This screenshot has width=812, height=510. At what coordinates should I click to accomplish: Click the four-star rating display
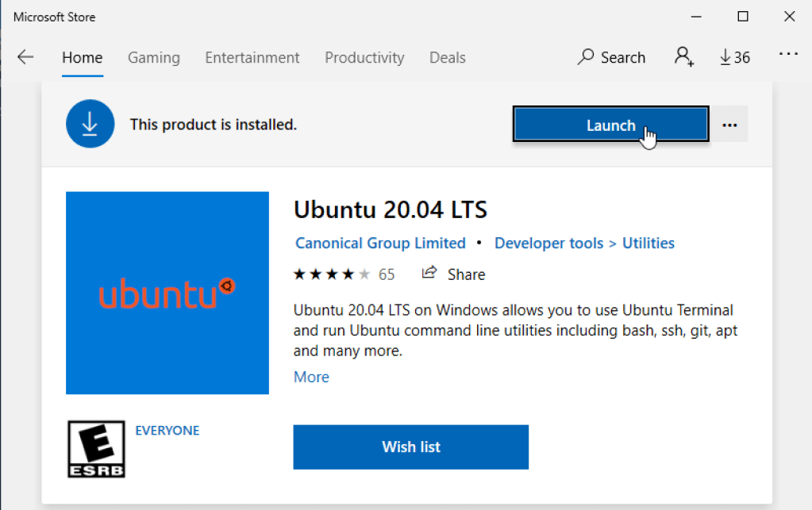332,274
